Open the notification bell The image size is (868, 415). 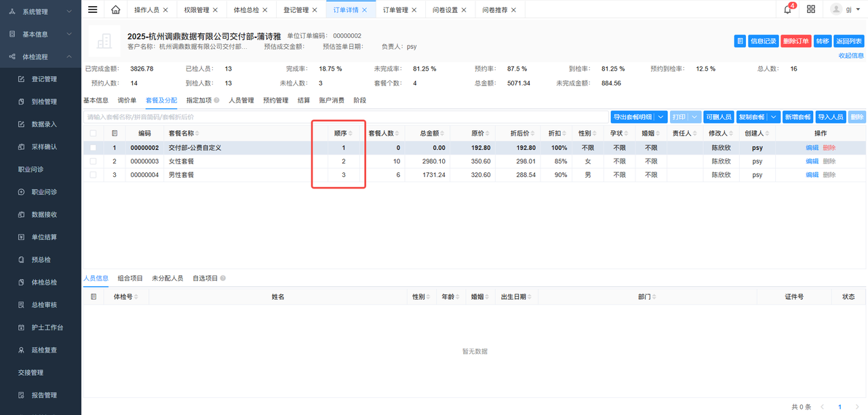point(787,9)
